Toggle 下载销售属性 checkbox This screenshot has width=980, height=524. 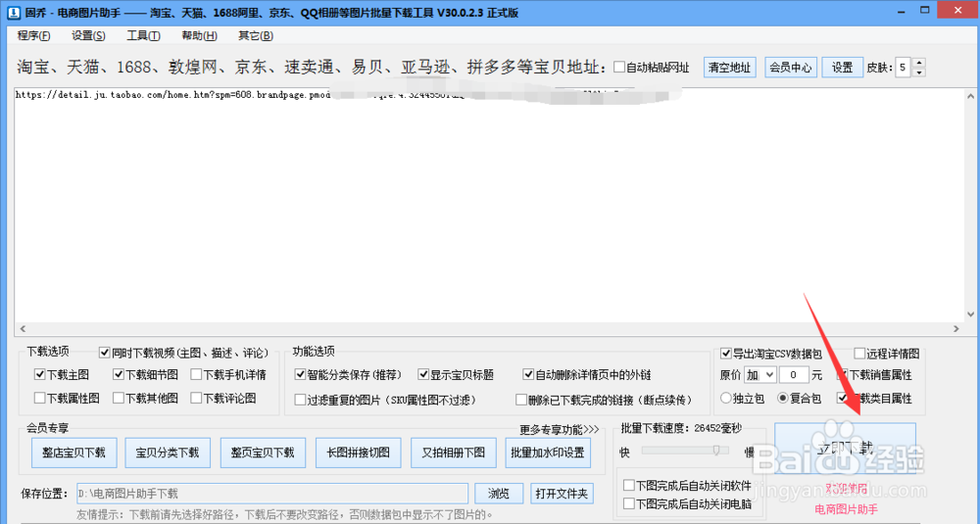(843, 375)
